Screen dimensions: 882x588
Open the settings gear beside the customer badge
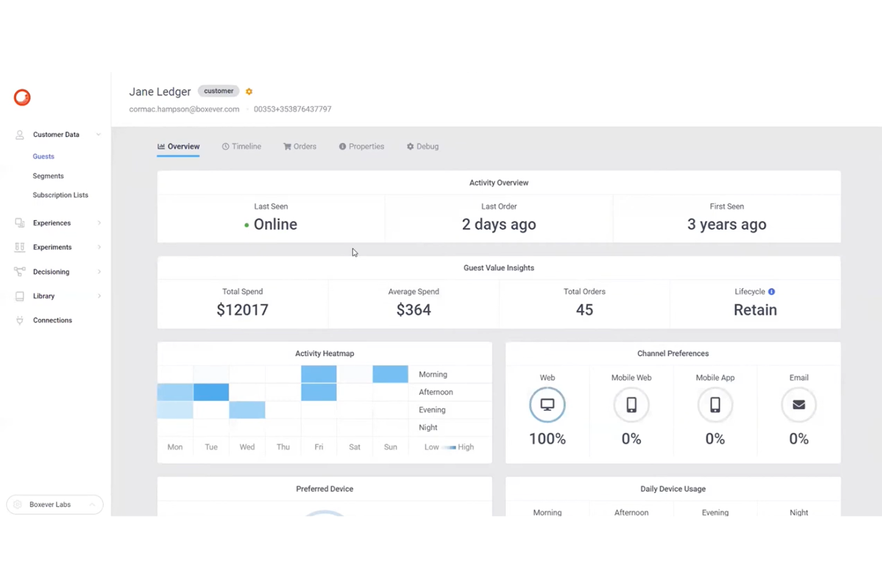[249, 91]
